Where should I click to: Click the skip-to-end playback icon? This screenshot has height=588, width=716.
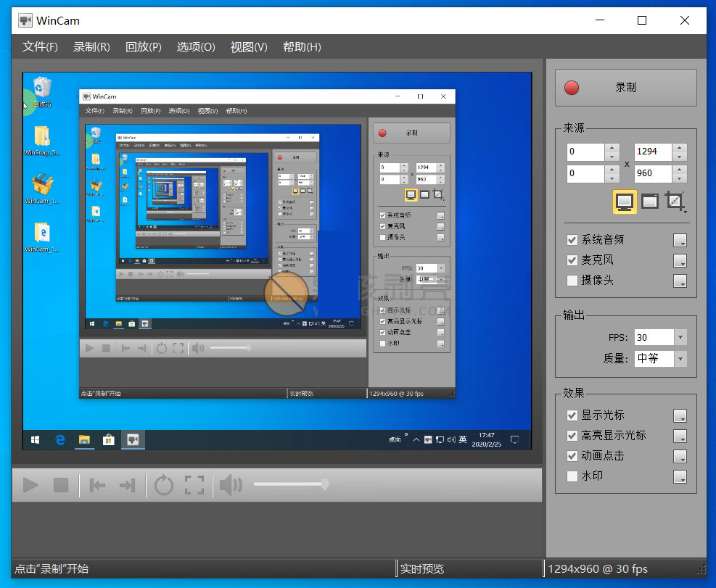[x=128, y=484]
